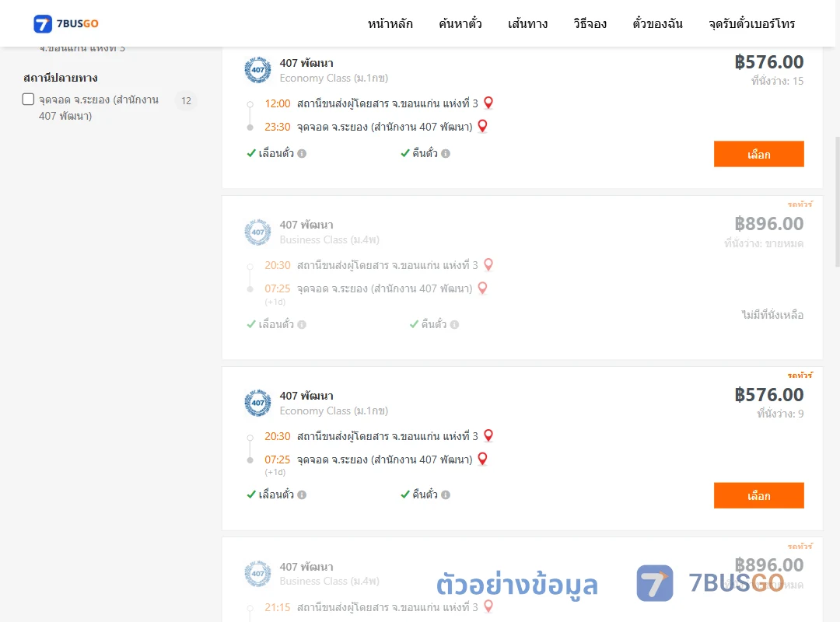Click the 7BUSGO logo in header
840x622 pixels.
pos(66,23)
